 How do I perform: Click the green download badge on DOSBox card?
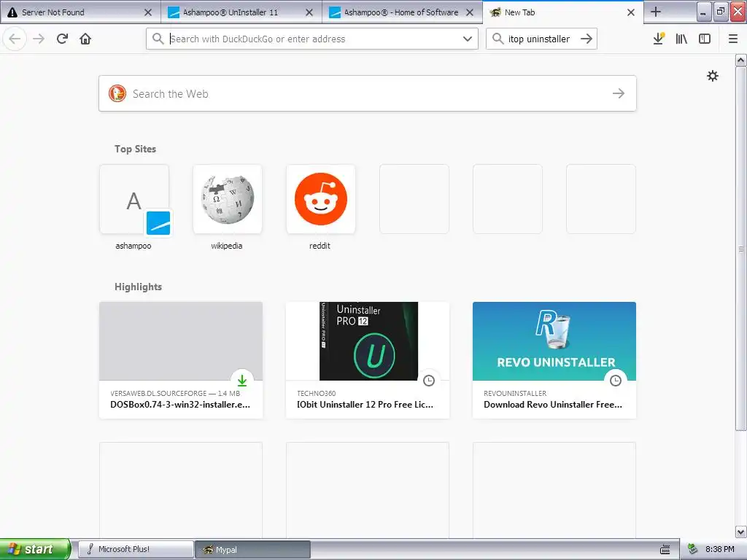[242, 380]
